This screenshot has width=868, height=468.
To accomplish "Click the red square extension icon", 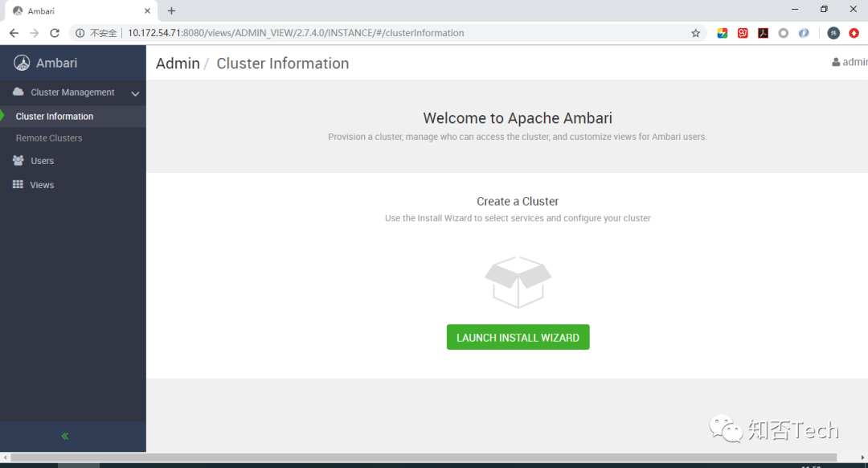I will pyautogui.click(x=743, y=33).
